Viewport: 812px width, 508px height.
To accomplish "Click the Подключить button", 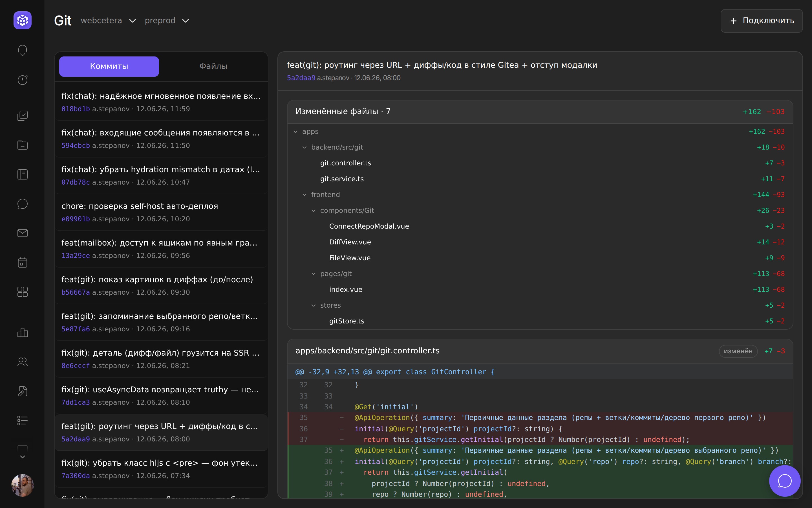I will click(x=761, y=21).
